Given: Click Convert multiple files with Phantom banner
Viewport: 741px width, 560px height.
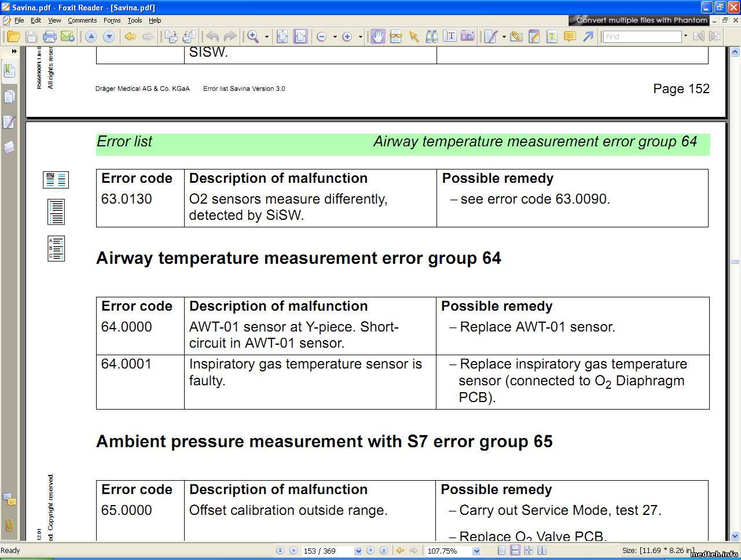Looking at the screenshot, I should (x=641, y=20).
